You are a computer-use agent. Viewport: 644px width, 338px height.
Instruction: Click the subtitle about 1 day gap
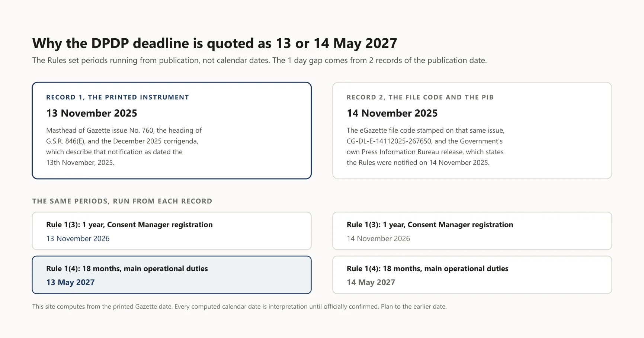click(x=259, y=60)
